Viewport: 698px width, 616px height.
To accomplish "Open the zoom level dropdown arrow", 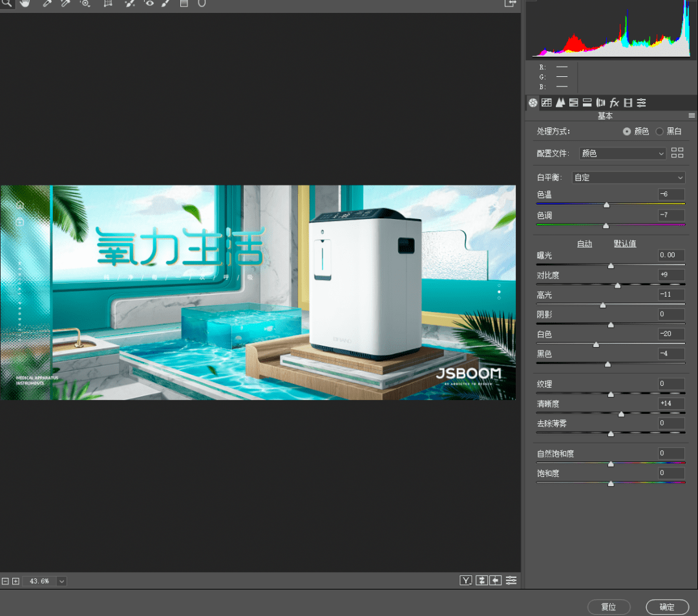I will click(x=61, y=581).
